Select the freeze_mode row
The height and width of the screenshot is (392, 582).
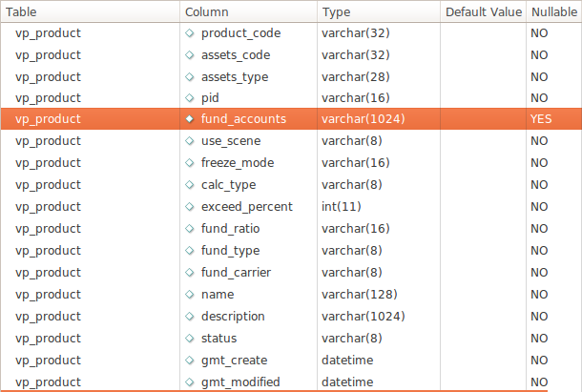point(291,163)
